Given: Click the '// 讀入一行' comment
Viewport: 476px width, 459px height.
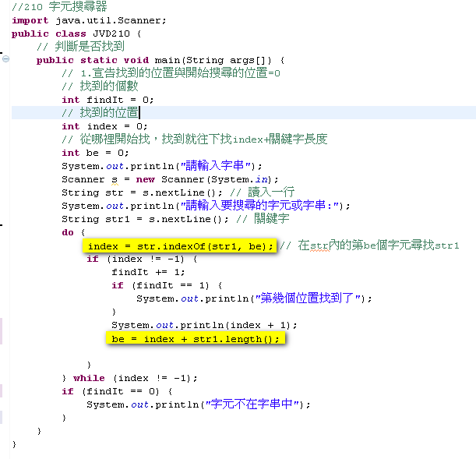Looking at the screenshot, I should (263, 192).
